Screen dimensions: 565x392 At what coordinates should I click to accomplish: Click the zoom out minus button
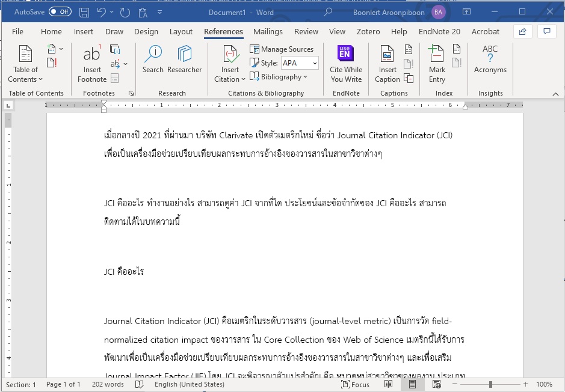click(454, 384)
